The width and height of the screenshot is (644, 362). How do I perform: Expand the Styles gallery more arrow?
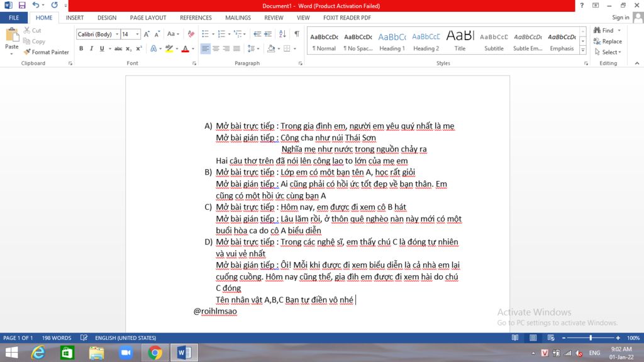tap(583, 50)
